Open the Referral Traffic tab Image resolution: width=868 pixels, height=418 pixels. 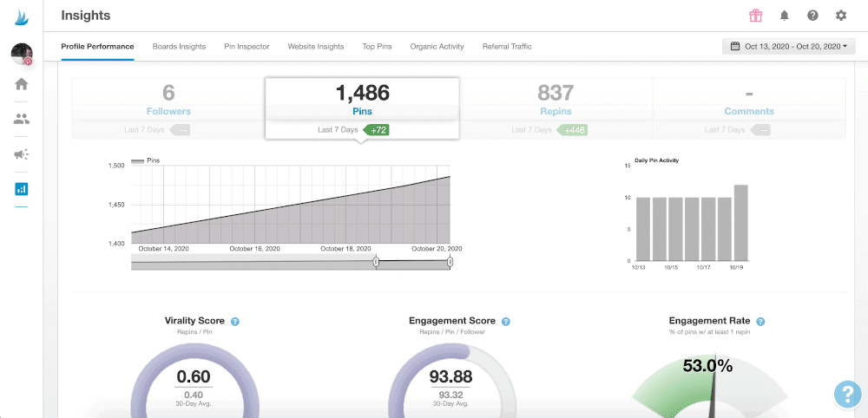coord(507,47)
